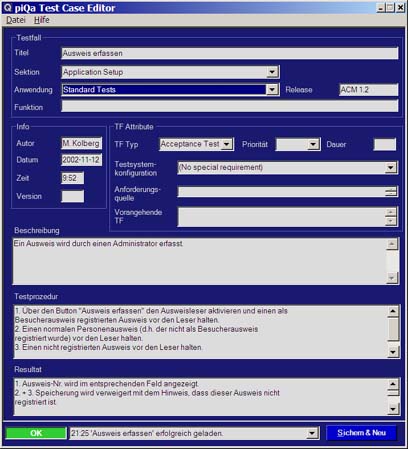Click the Vorangehende TF down arrow
Image resolution: width=408 pixels, height=449 pixels.
coord(391,221)
